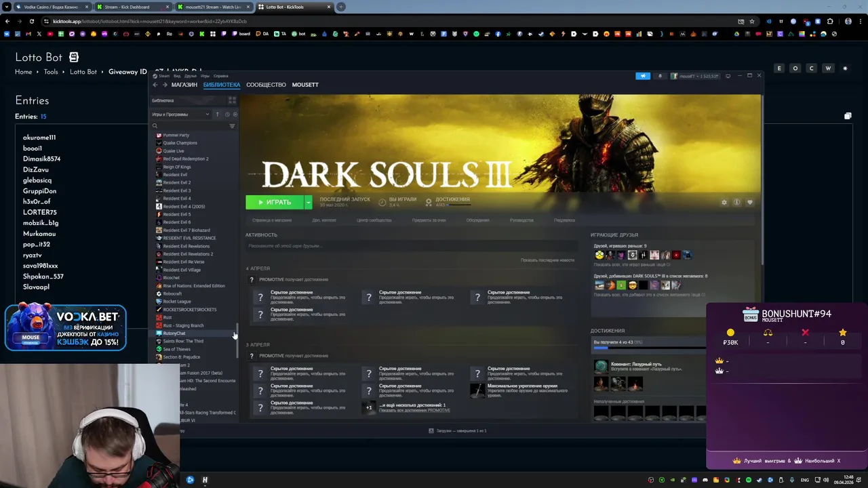The image size is (868, 488).
Task: Open the Магазин tab in Steam
Action: [x=184, y=85]
